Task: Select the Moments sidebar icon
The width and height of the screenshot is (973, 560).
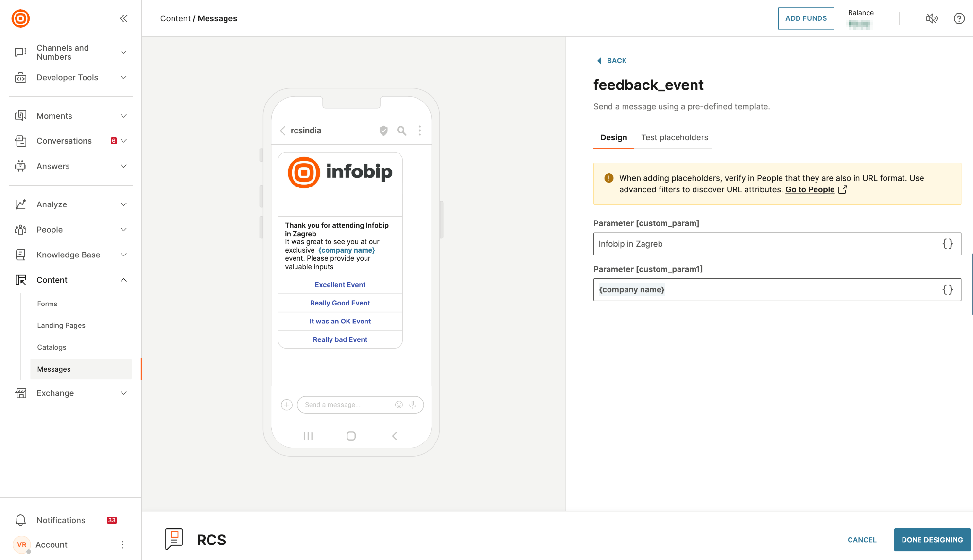Action: (20, 116)
